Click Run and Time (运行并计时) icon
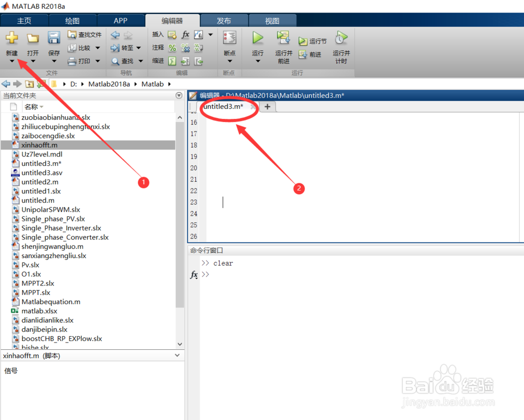The image size is (524, 420). pyautogui.click(x=341, y=38)
